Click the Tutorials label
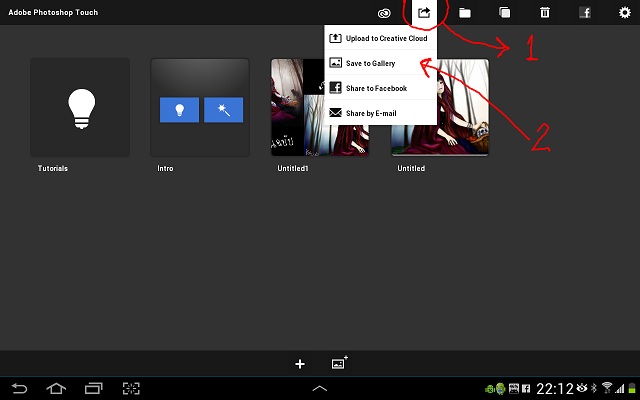The image size is (640, 400). (x=53, y=168)
